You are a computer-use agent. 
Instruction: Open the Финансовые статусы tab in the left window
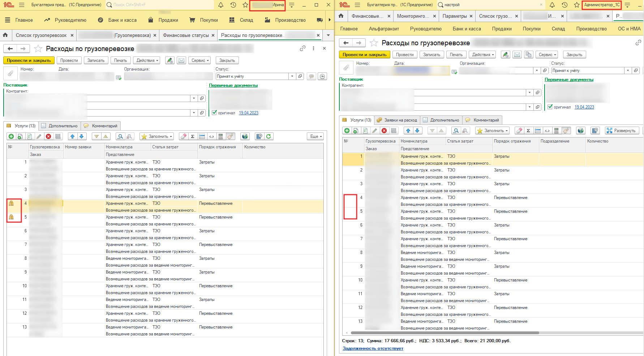click(186, 35)
